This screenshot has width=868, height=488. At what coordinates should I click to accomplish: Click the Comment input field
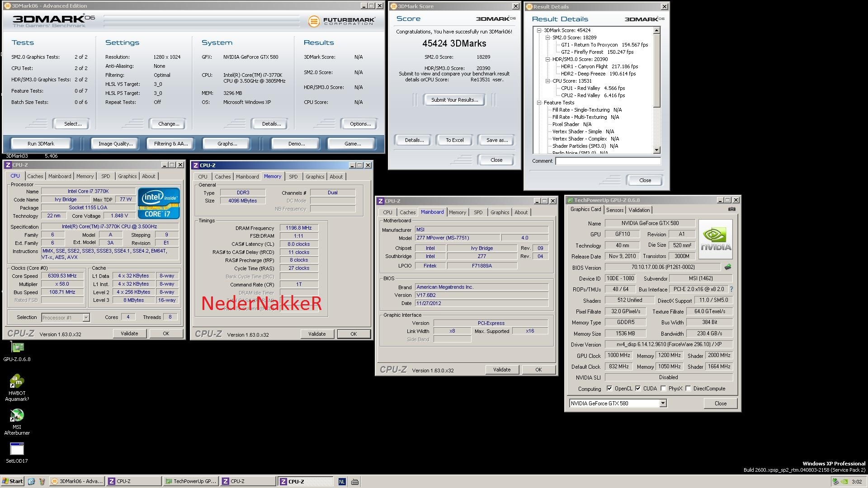(608, 161)
